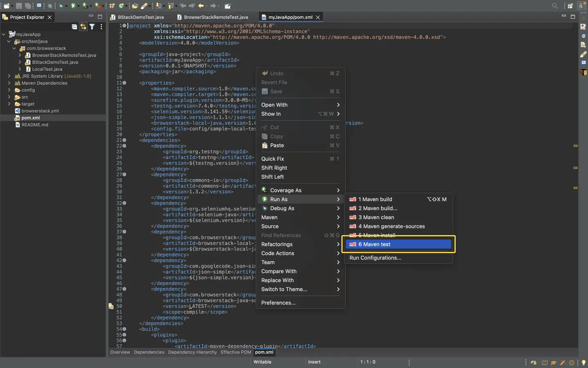Click the search magnifier icon at top right
The image size is (588, 368).
click(x=555, y=6)
